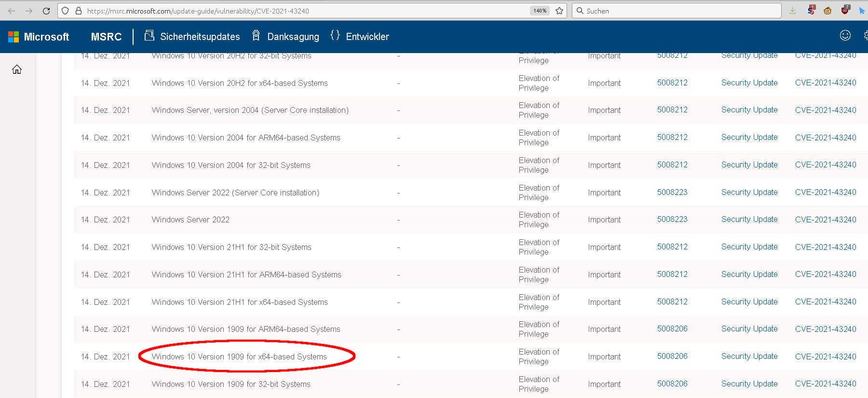
Task: Open 5008223 for Windows Server 2022 row
Action: 672,219
